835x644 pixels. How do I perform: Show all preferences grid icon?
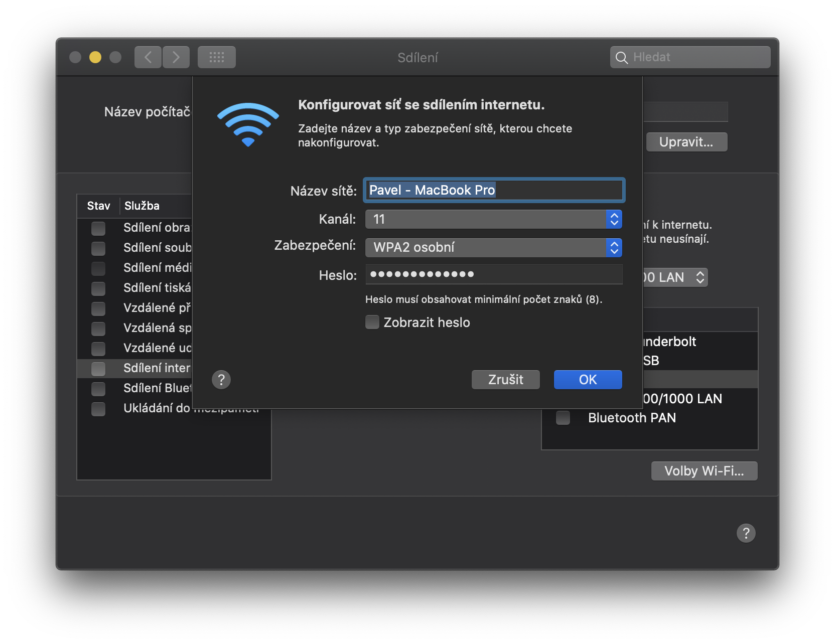point(216,57)
